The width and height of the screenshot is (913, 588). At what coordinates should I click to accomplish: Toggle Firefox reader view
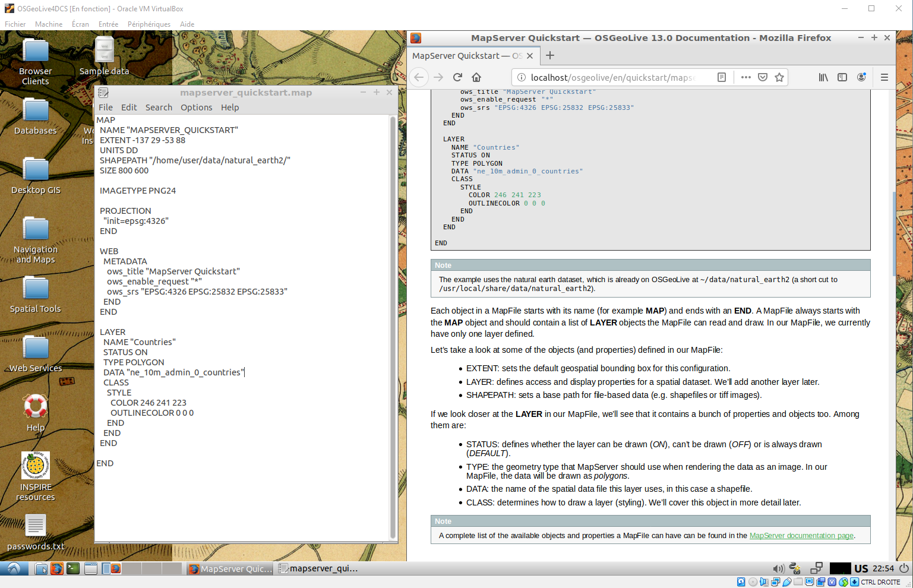pos(722,77)
